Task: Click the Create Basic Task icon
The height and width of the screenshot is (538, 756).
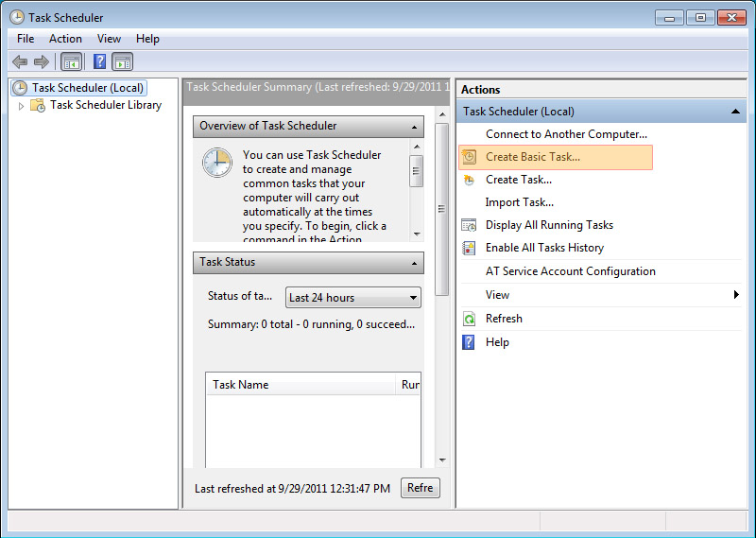Action: click(469, 157)
